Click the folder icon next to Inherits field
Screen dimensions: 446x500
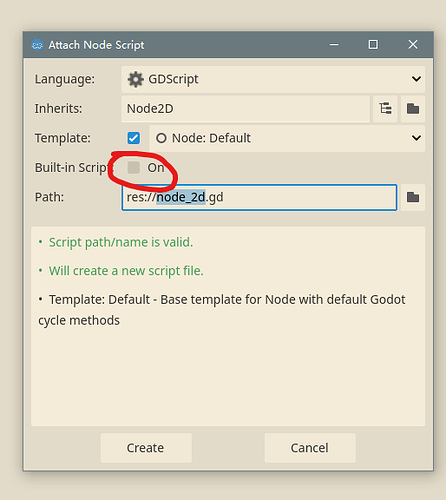[x=413, y=109]
